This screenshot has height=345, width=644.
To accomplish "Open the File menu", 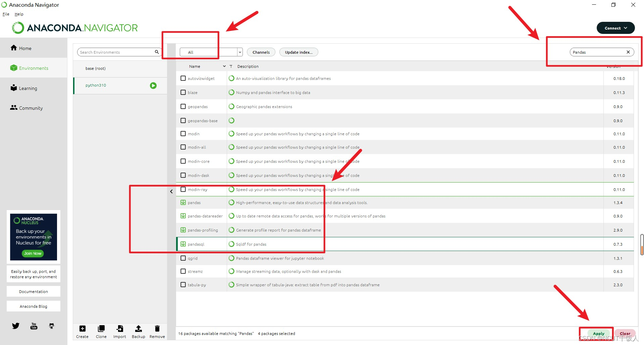I will [6, 14].
